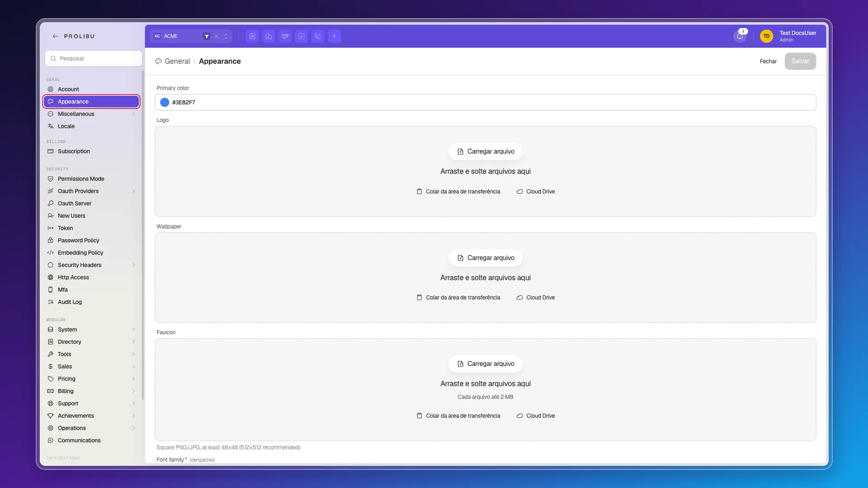This screenshot has height=488, width=868.
Task: Click the Pesquisar search field
Action: [x=94, y=58]
